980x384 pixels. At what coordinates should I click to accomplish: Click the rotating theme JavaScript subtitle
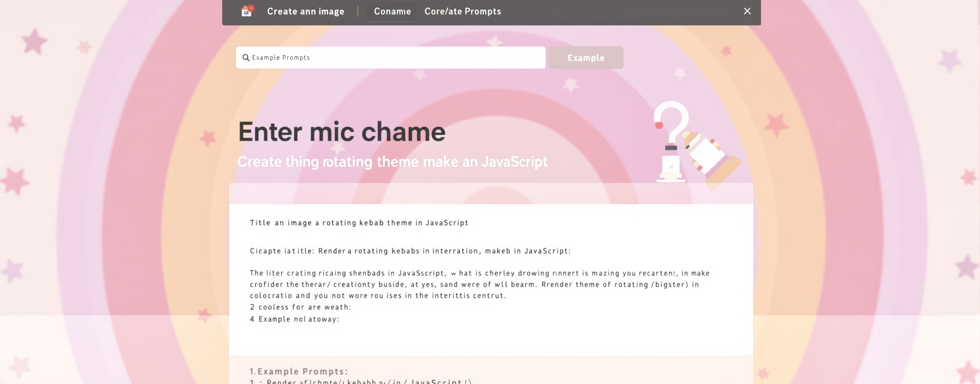pos(392,162)
